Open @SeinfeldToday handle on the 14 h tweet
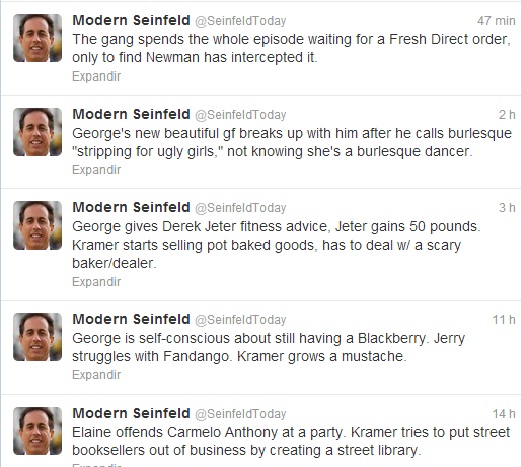 click(240, 414)
